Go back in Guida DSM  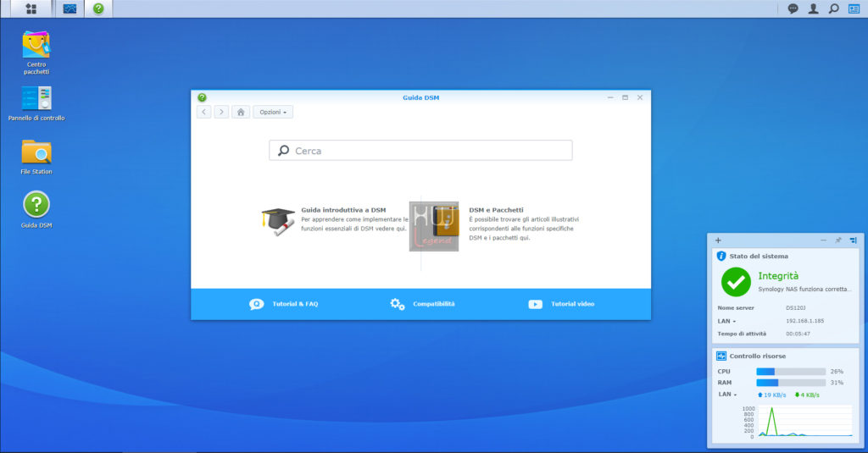tap(203, 112)
